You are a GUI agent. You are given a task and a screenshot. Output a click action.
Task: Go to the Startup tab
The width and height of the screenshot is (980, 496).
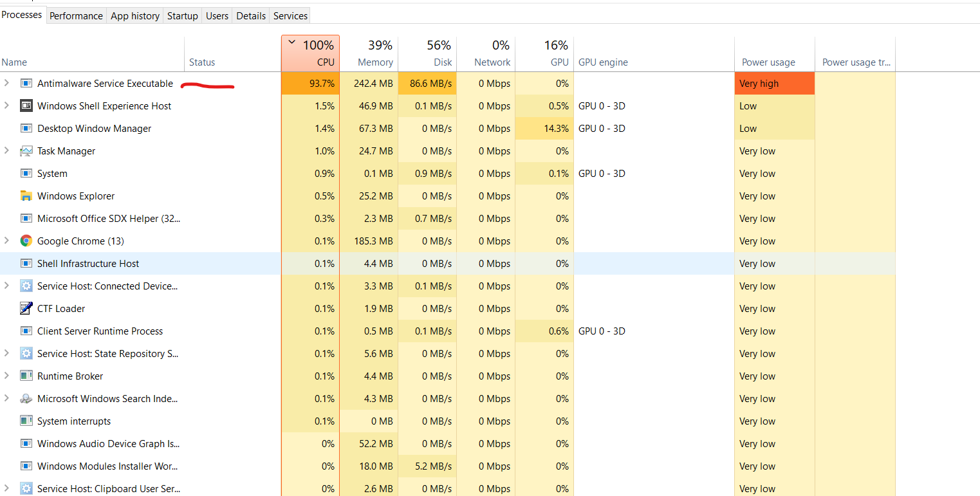183,15
